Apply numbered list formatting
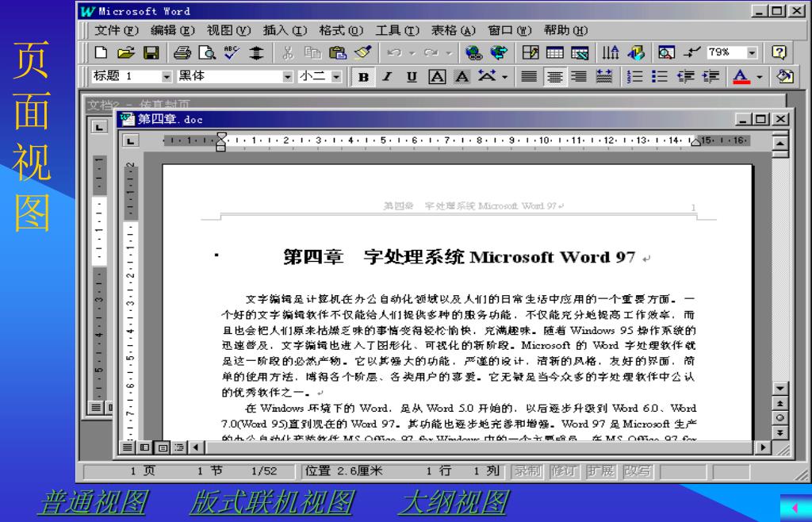This screenshot has height=522, width=812. 635,77
